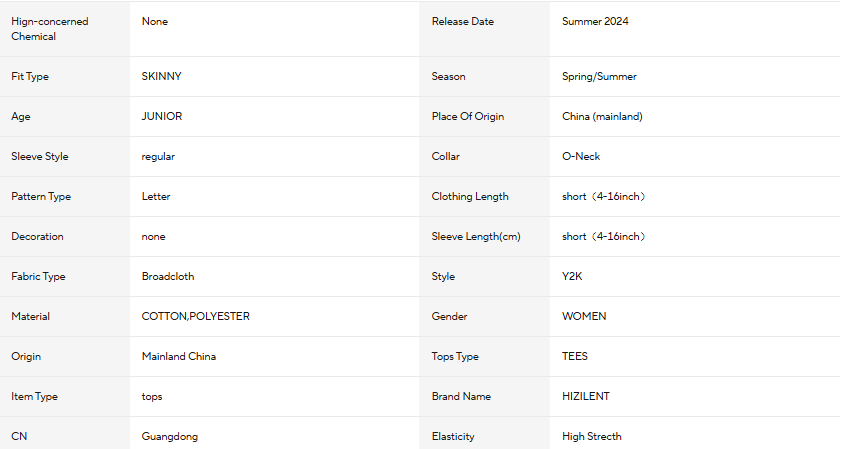Click the 'Sleeve Length(cm)' label
The width and height of the screenshot is (852, 449).
(477, 237)
